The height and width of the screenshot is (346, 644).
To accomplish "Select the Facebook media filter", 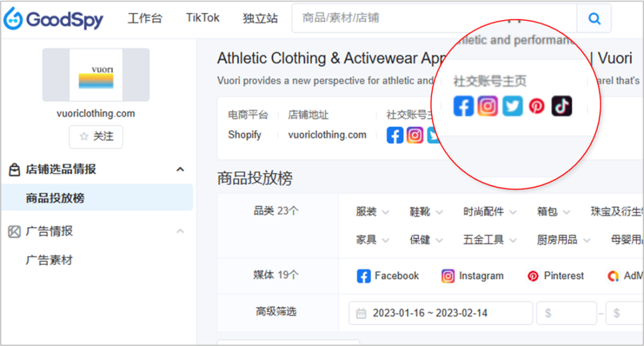I will [388, 276].
